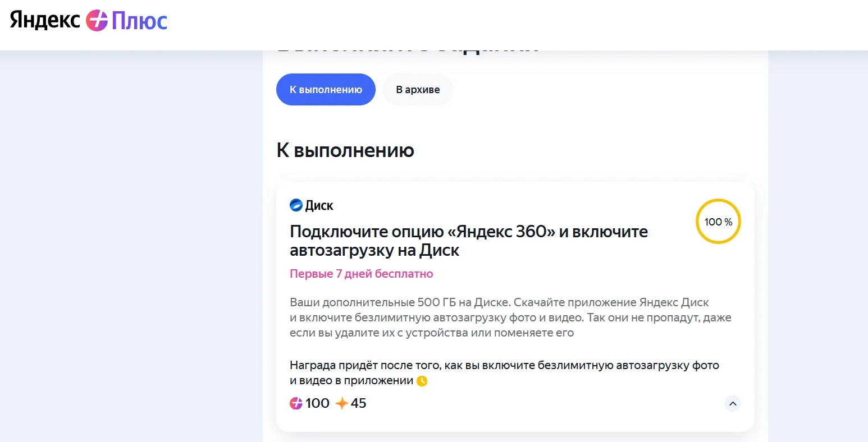
Task: Click the К выполнению section heading
Action: pyautogui.click(x=345, y=150)
